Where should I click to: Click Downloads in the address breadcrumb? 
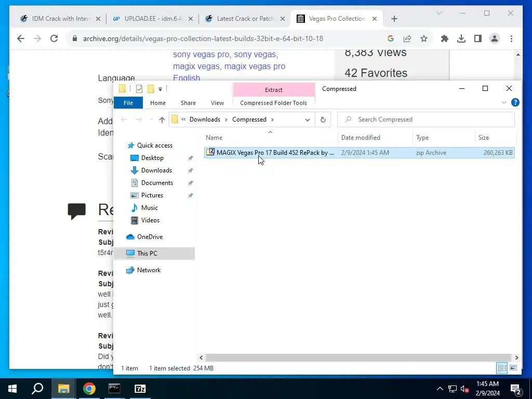click(205, 119)
